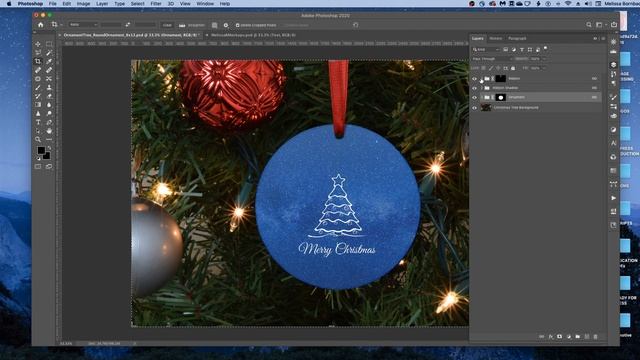This screenshot has height=360, width=640.
Task: Open the Image menu
Action: click(x=83, y=4)
